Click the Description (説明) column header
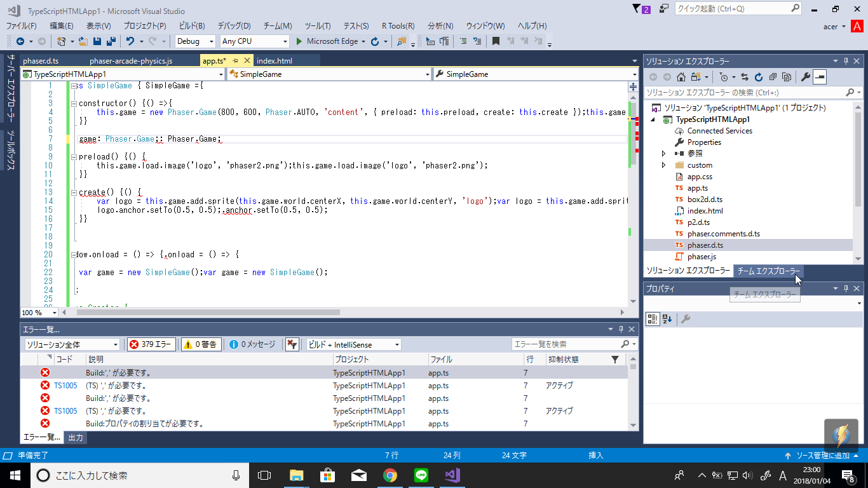868x488 pixels. pyautogui.click(x=209, y=360)
